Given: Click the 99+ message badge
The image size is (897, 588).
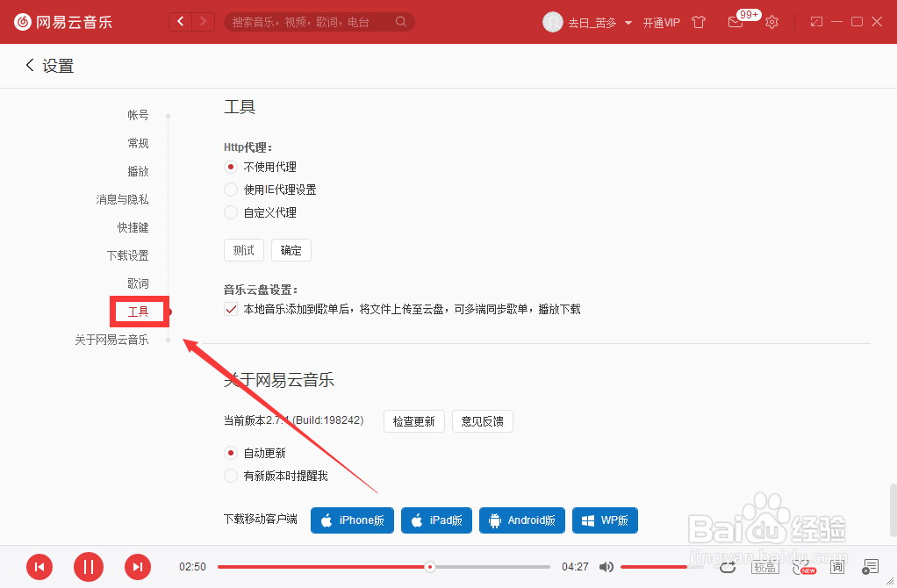Looking at the screenshot, I should coord(749,14).
